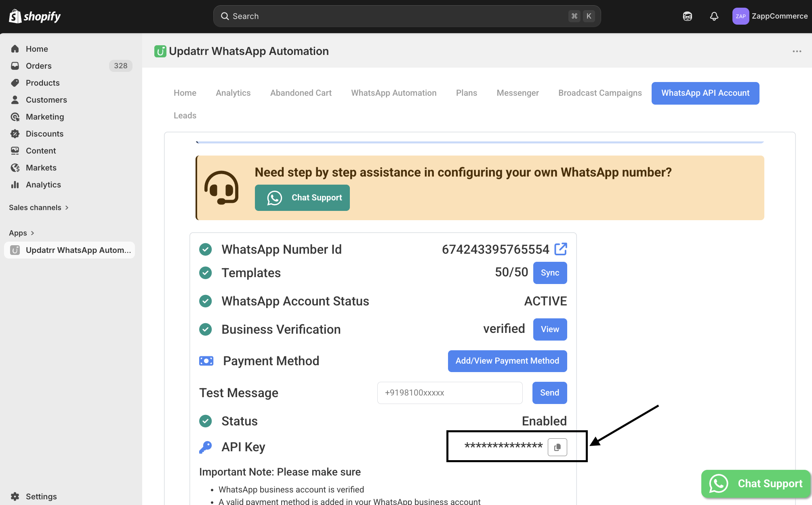Expand Sales channels section
This screenshot has height=505, width=812.
click(x=39, y=208)
